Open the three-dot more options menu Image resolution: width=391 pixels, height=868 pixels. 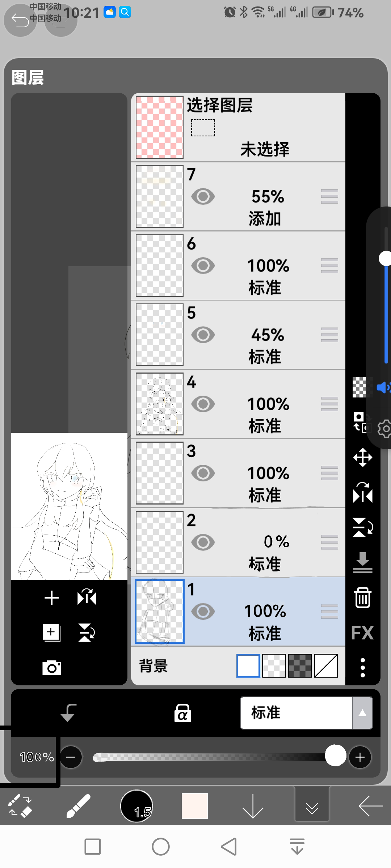pyautogui.click(x=362, y=668)
